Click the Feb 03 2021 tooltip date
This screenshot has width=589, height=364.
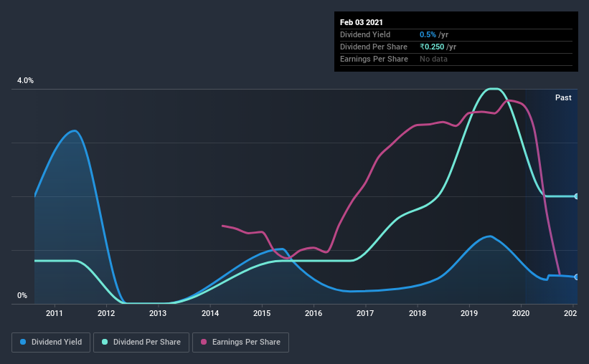point(362,22)
